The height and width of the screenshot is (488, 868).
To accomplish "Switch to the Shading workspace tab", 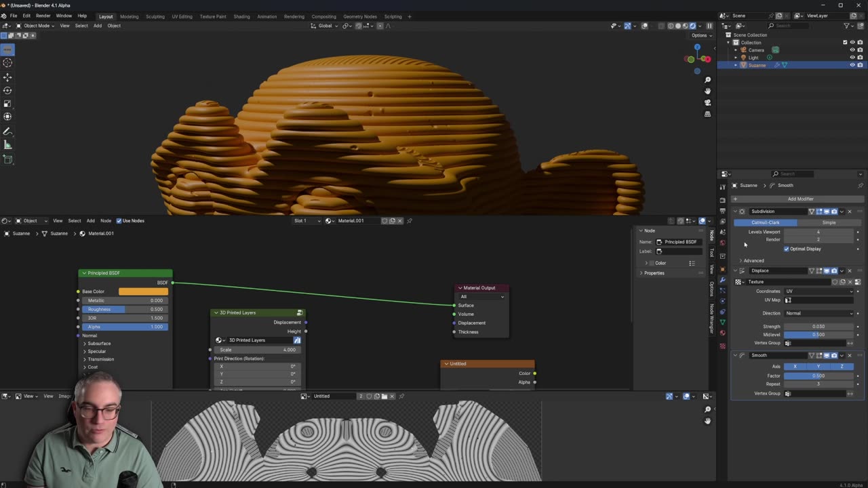I will 241,16.
